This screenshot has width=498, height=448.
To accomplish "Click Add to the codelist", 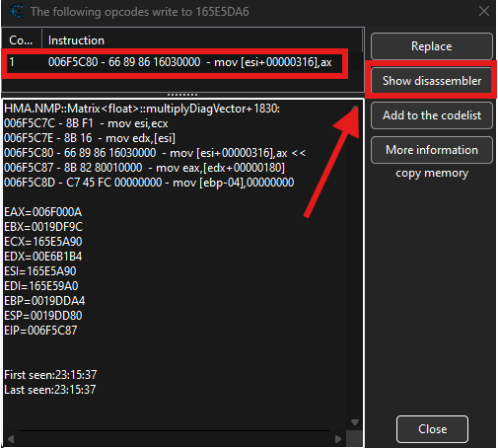I will (x=432, y=115).
